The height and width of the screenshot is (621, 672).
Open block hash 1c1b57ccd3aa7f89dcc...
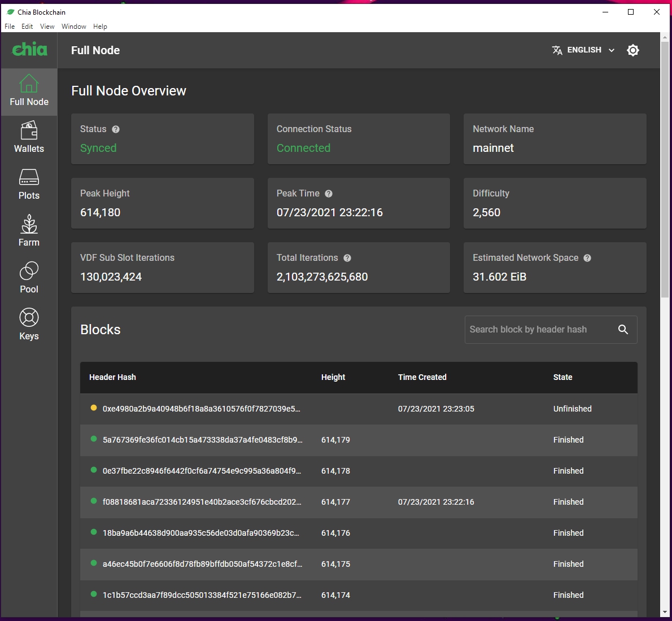click(202, 595)
